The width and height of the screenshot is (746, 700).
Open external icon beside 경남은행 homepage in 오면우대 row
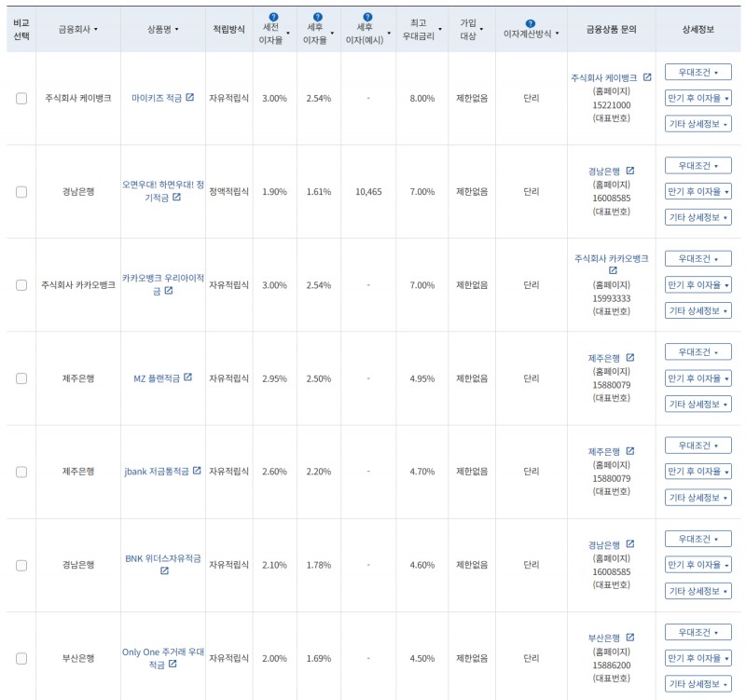[x=630, y=171]
